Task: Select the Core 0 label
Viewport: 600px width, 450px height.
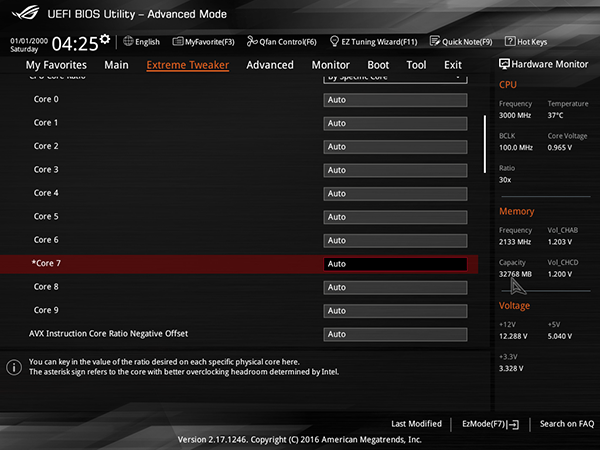Action: coord(46,99)
